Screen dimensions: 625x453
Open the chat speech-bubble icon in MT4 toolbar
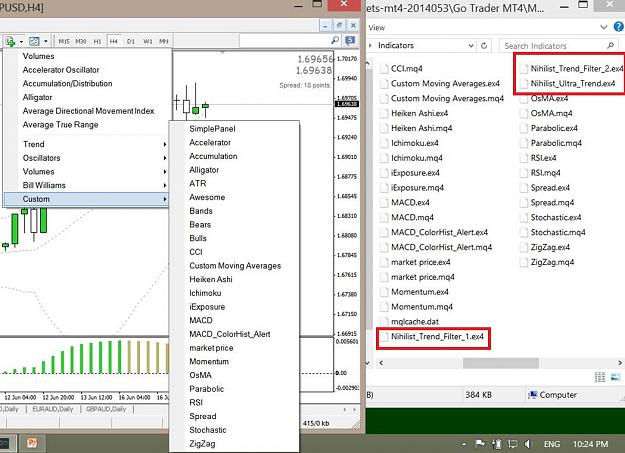pyautogui.click(x=350, y=40)
